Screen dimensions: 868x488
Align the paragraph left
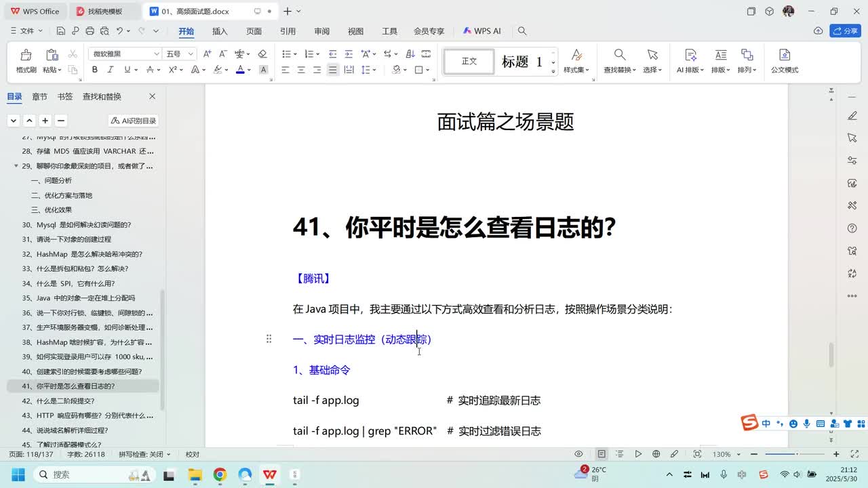click(285, 70)
